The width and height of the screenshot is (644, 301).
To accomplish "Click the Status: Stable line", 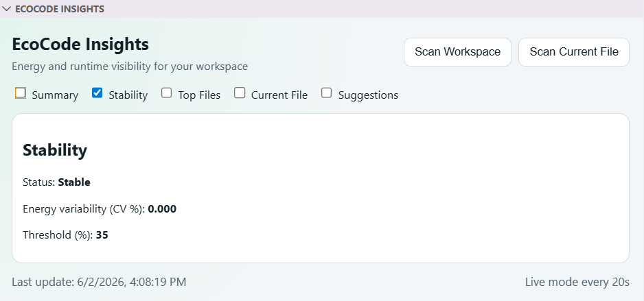I will point(57,182).
